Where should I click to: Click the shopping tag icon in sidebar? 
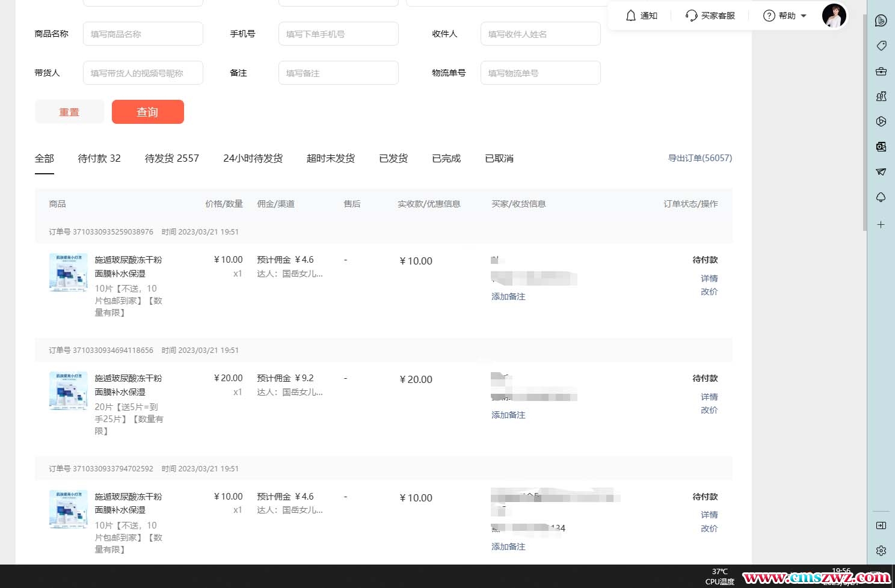tap(881, 46)
